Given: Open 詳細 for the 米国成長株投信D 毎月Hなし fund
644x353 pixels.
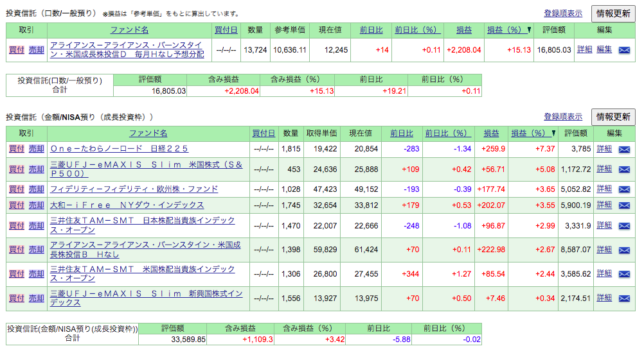Looking at the screenshot, I should pos(584,49).
